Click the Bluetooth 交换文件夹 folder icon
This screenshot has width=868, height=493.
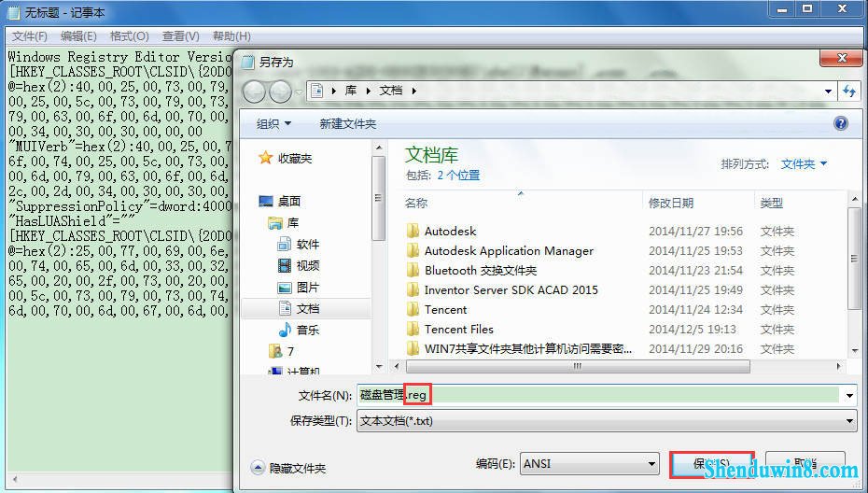click(413, 271)
